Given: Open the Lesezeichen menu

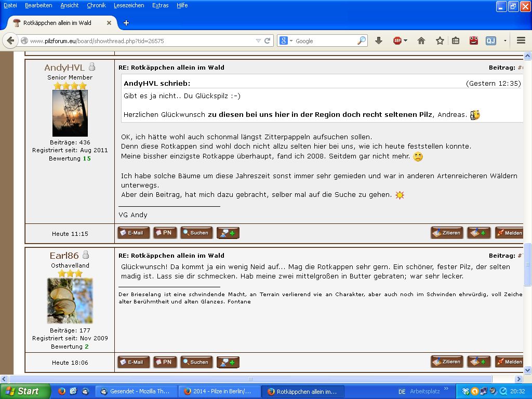Looking at the screenshot, I should tap(129, 5).
